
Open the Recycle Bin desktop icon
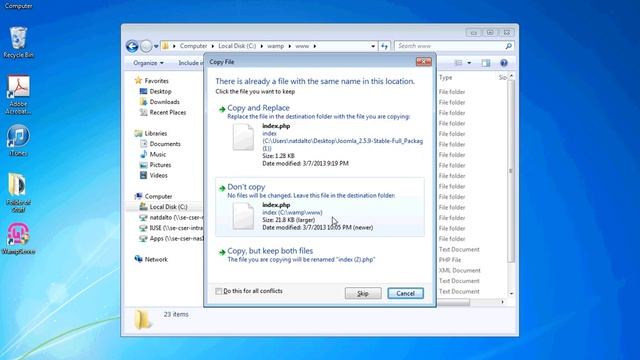18,43
